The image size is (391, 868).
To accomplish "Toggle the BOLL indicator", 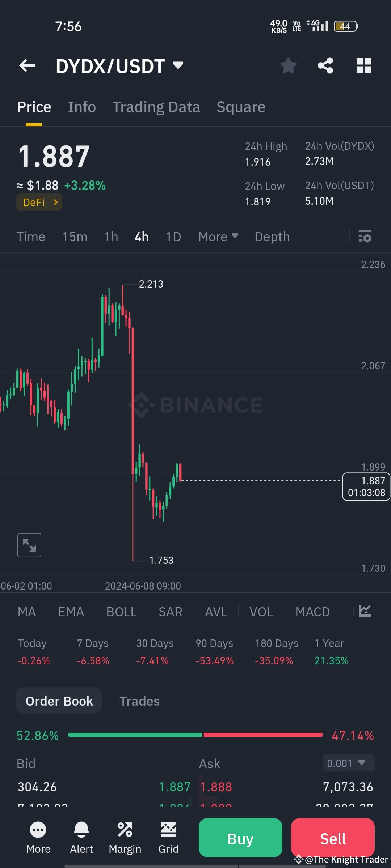I will pyautogui.click(x=121, y=612).
